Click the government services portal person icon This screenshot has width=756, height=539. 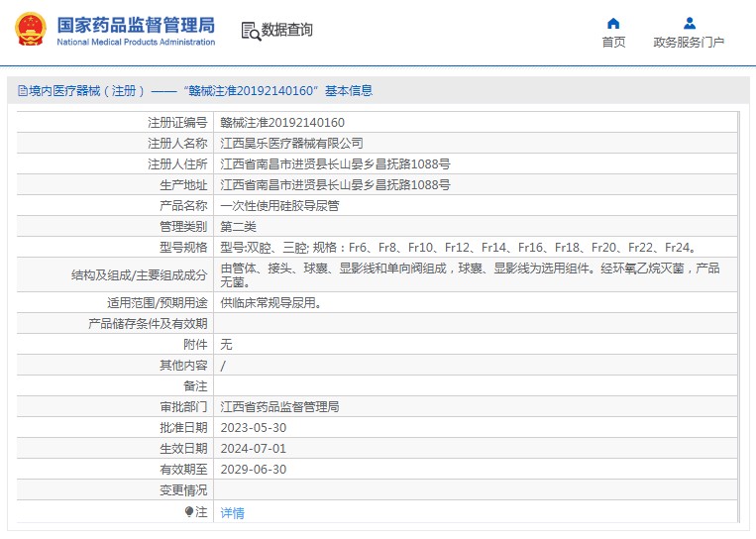(690, 23)
